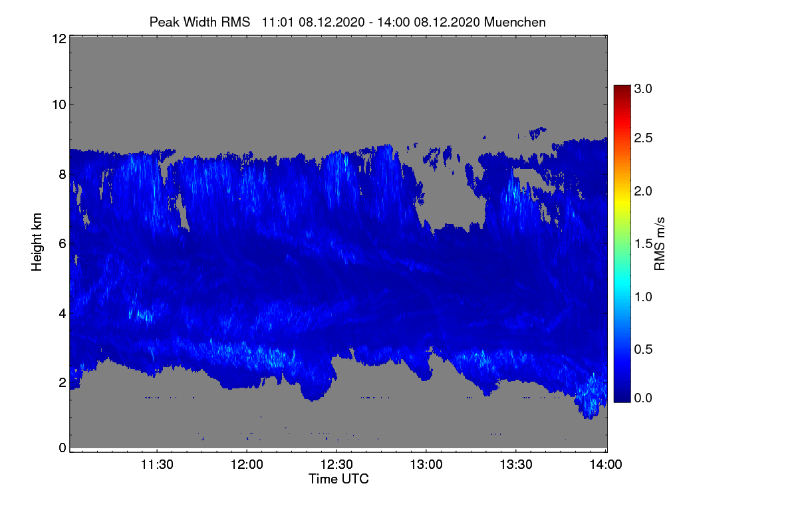Screen dimensions: 798x532
Task: Click the plot title 'Peak Width RMS'
Action: pos(199,22)
